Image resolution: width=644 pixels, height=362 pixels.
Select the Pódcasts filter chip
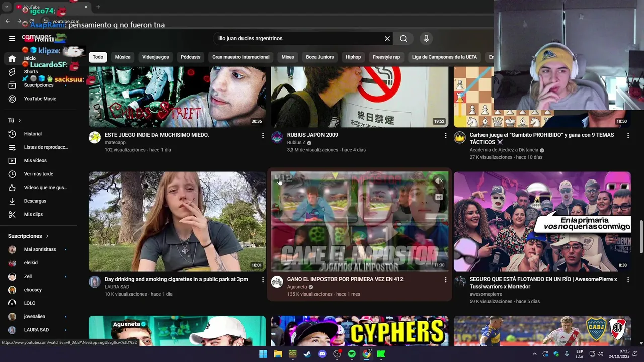(190, 57)
